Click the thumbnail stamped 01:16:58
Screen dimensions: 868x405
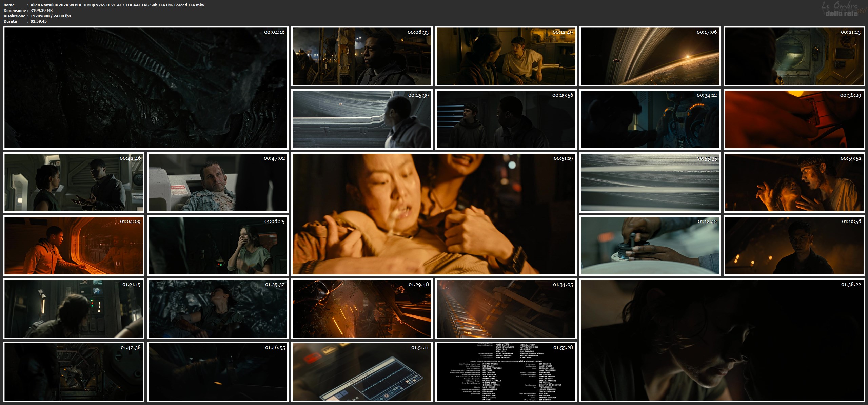[x=794, y=246]
